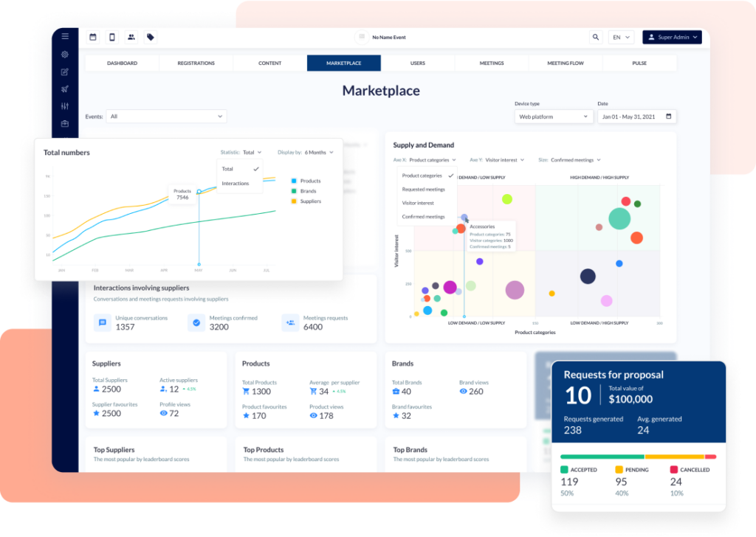Select Interactions in the Statistic menu
756x537 pixels.
(240, 184)
